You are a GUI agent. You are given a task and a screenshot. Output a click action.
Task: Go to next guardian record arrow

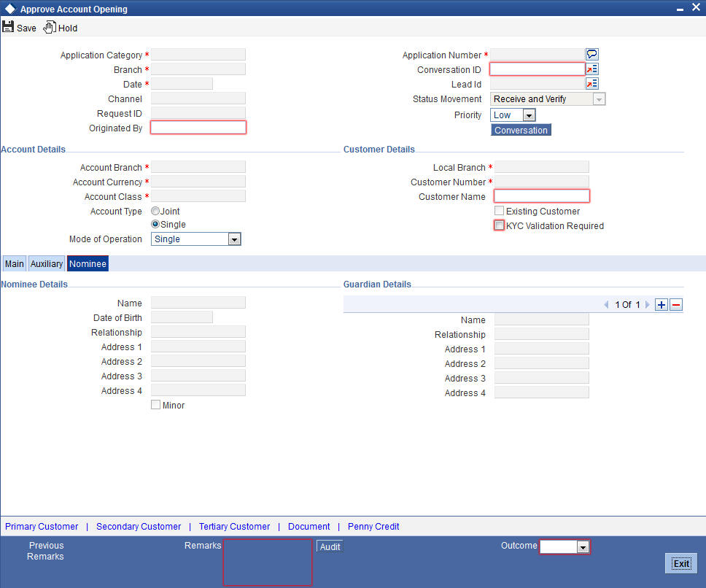tap(648, 305)
